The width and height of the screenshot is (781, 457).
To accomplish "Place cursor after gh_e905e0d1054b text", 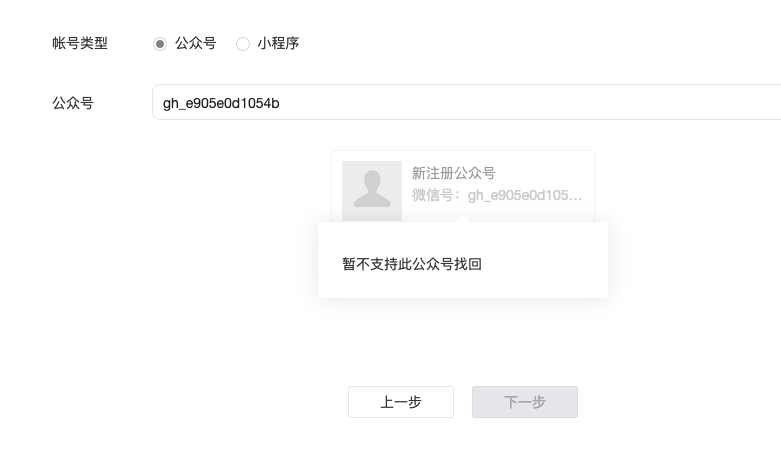I will [280, 103].
